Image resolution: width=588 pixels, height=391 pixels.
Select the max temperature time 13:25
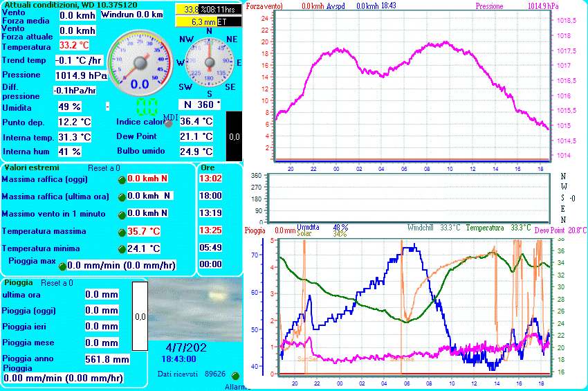[x=210, y=230]
